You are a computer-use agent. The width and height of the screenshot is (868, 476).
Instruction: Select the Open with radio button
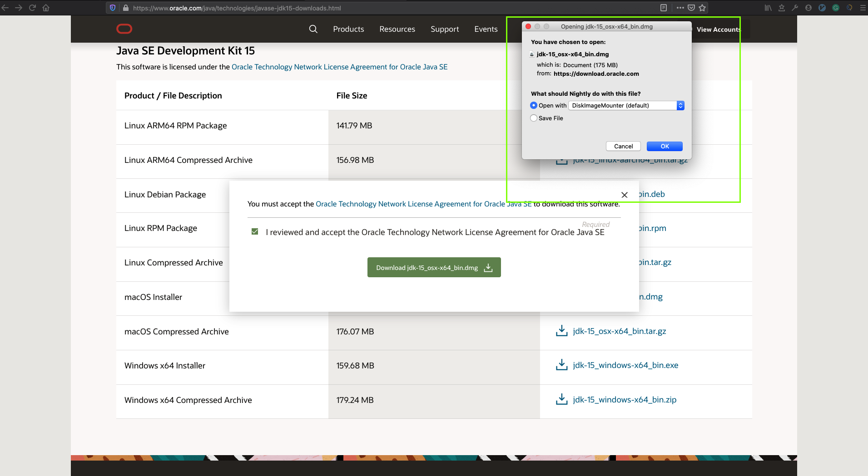(533, 105)
